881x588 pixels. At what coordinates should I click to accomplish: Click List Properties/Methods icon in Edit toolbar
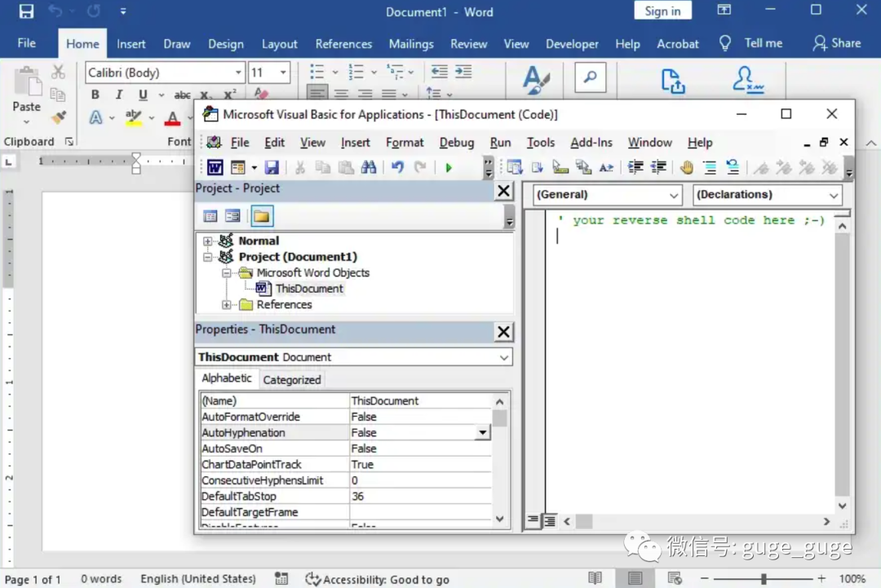pos(514,167)
